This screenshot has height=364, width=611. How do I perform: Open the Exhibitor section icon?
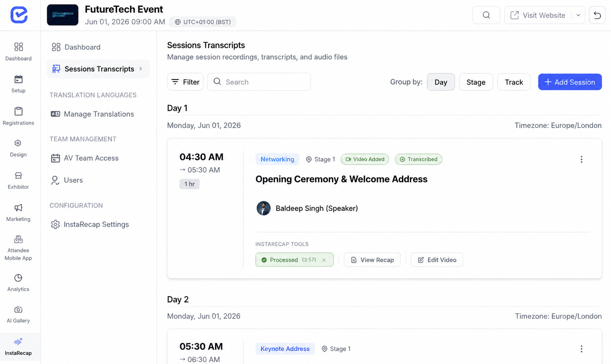click(x=18, y=180)
